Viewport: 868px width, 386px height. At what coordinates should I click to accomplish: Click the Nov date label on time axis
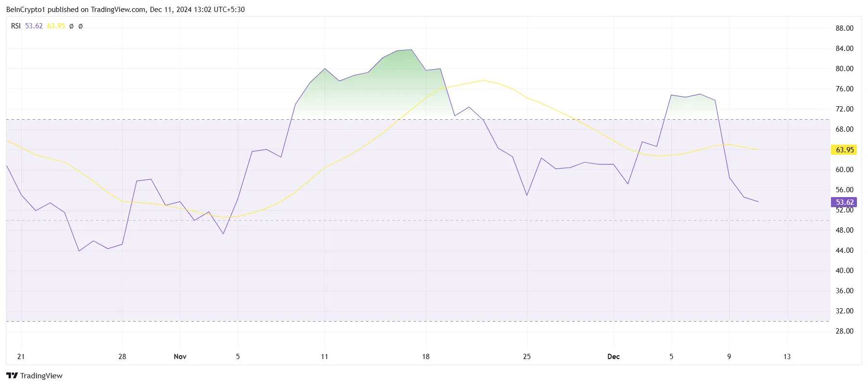[x=180, y=357]
